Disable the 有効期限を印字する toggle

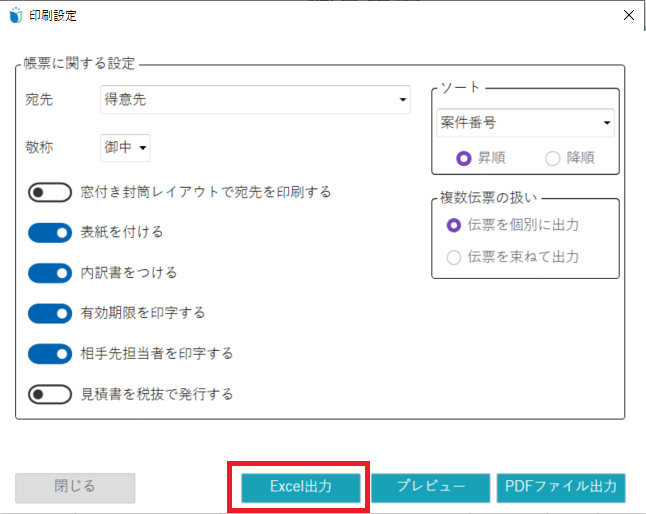[50, 313]
